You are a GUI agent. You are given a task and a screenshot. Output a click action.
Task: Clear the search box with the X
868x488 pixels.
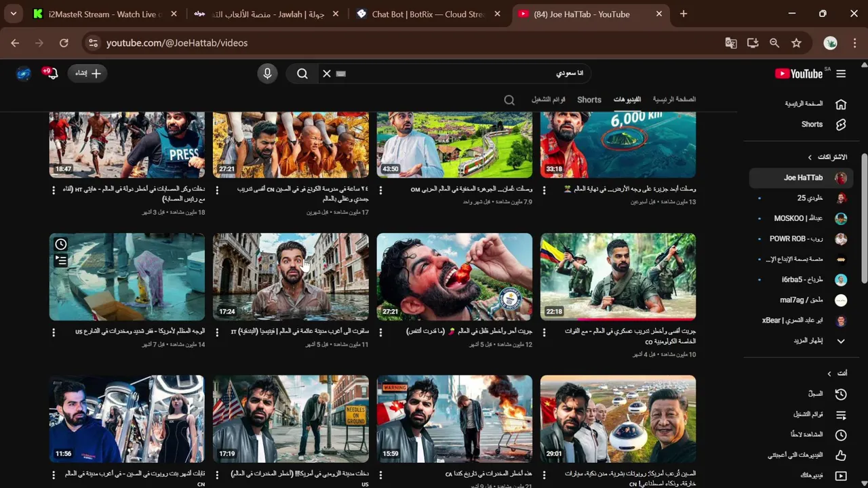pos(327,73)
